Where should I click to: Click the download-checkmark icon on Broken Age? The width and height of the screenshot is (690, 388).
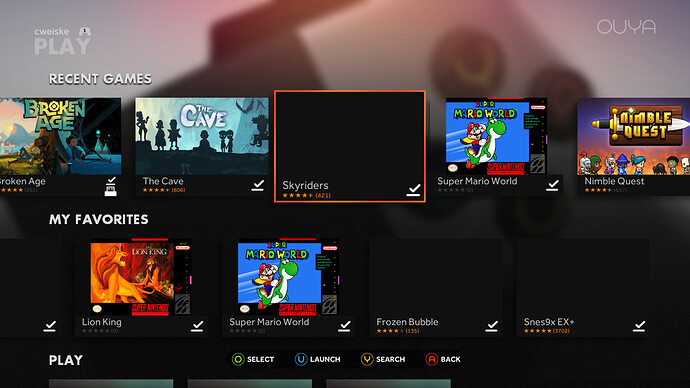(111, 186)
